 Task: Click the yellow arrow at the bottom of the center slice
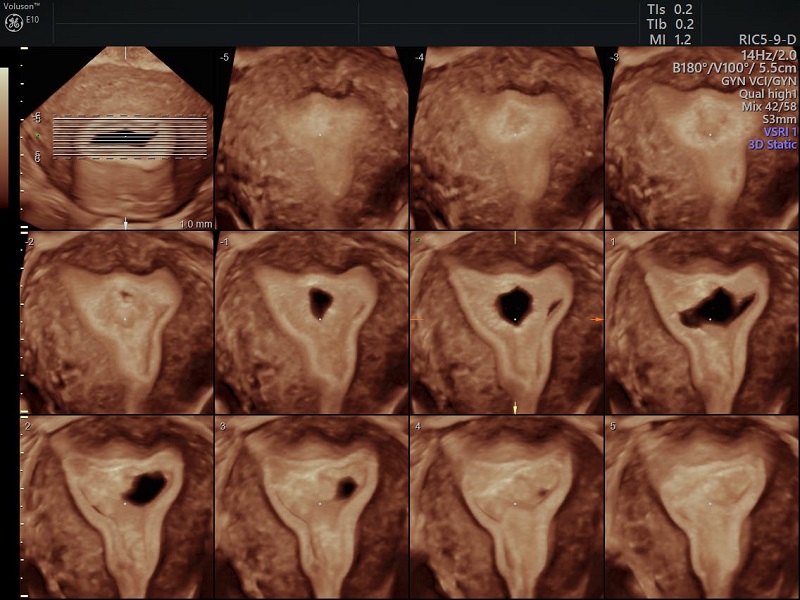tap(515, 407)
